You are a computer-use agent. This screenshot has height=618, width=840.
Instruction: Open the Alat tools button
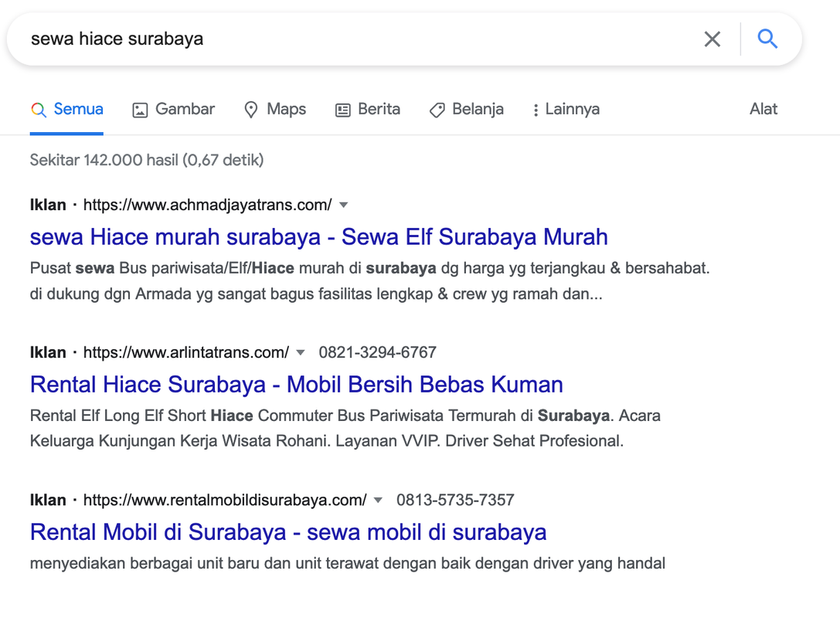click(x=763, y=109)
